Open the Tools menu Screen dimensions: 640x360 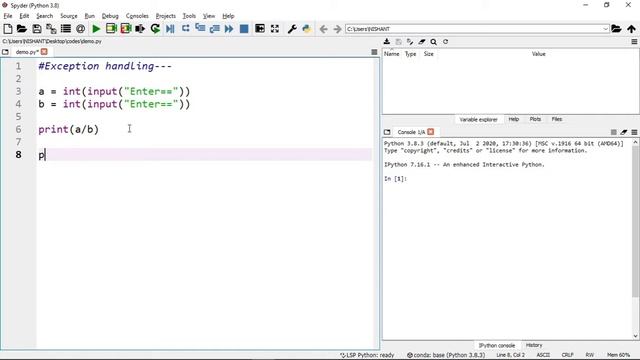(x=189, y=16)
